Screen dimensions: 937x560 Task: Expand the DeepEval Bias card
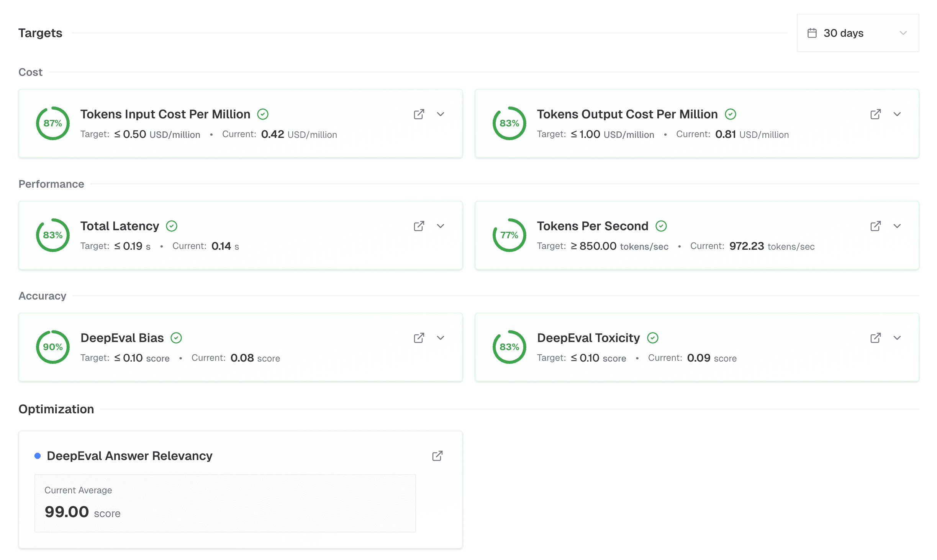click(441, 338)
